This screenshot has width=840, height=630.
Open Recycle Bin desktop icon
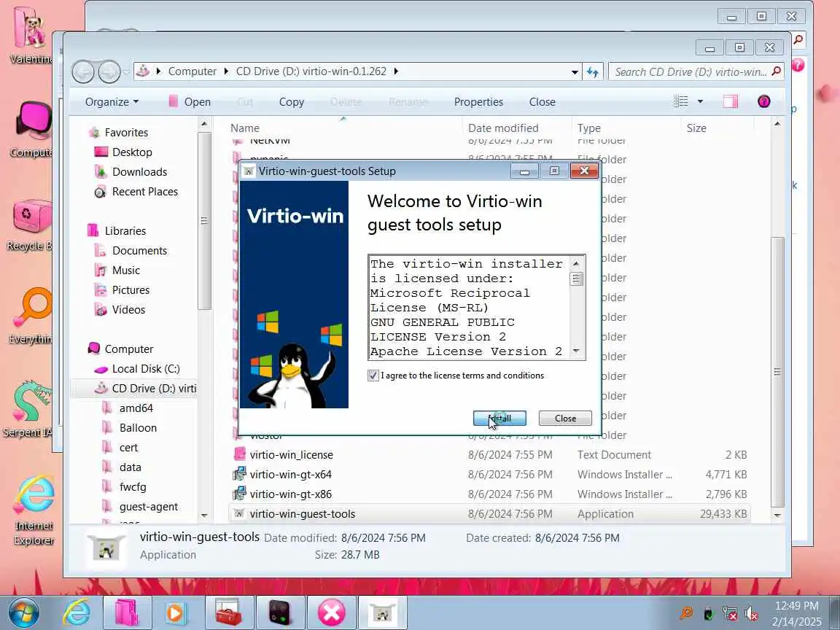pos(29,225)
